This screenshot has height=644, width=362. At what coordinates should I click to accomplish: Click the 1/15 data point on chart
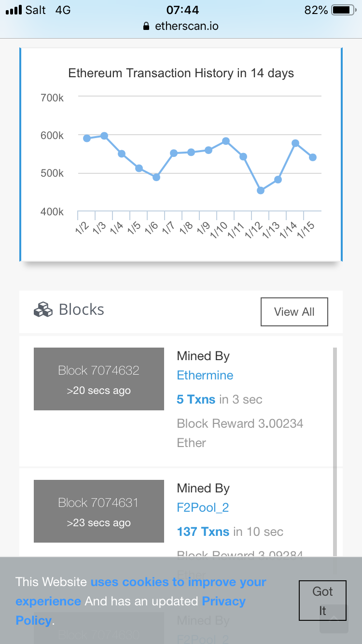(x=312, y=157)
